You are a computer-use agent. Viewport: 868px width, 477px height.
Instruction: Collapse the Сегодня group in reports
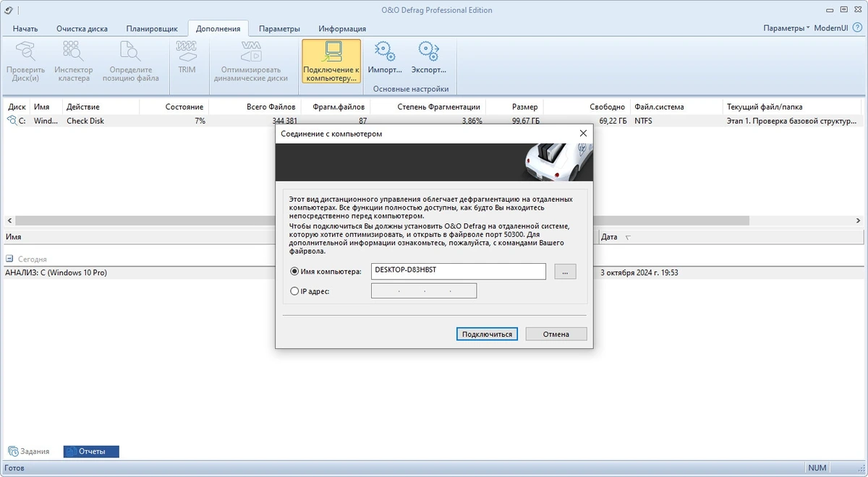point(9,258)
